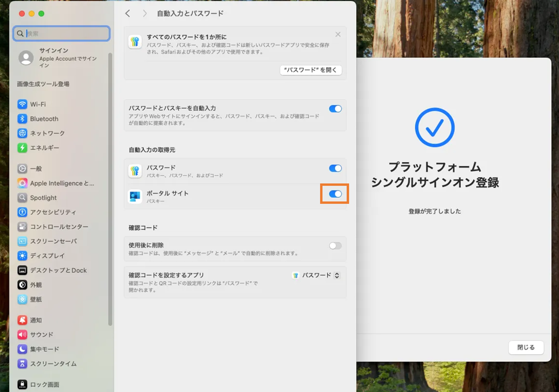Image resolution: width=559 pixels, height=392 pixels.
Task: Select the デスクトップとDock icon
Action: 22,270
